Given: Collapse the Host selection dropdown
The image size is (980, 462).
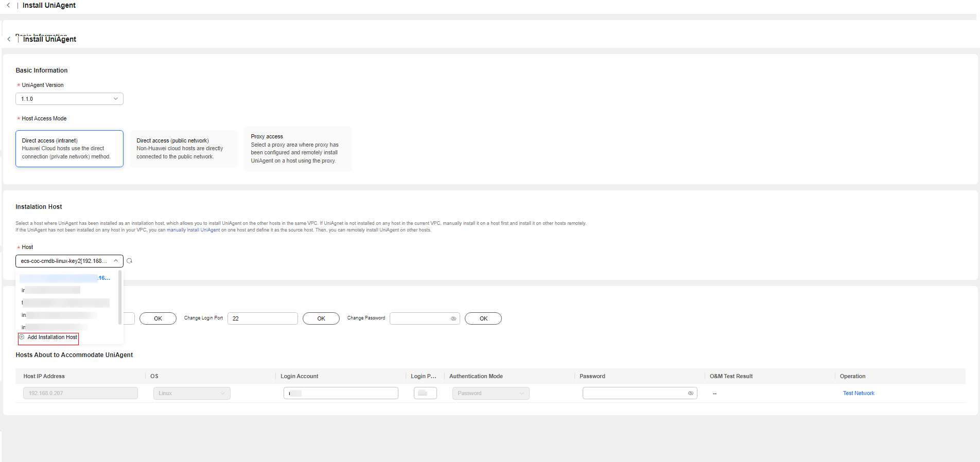Looking at the screenshot, I should pyautogui.click(x=69, y=261).
